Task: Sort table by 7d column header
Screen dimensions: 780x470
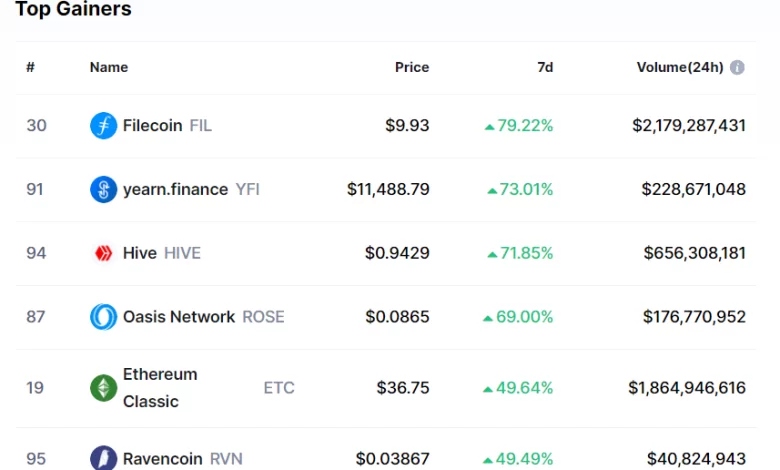Action: [545, 68]
